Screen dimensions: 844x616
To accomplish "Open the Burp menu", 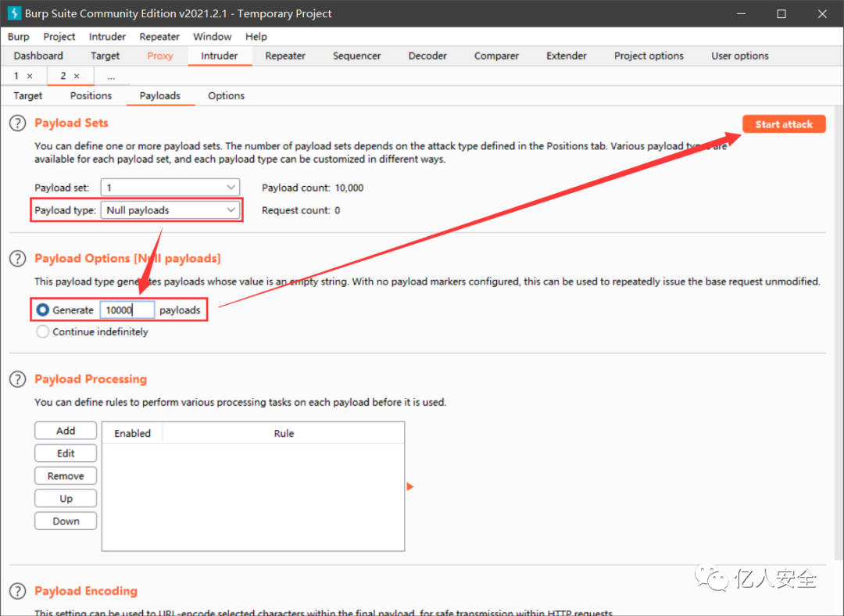I will click(18, 37).
